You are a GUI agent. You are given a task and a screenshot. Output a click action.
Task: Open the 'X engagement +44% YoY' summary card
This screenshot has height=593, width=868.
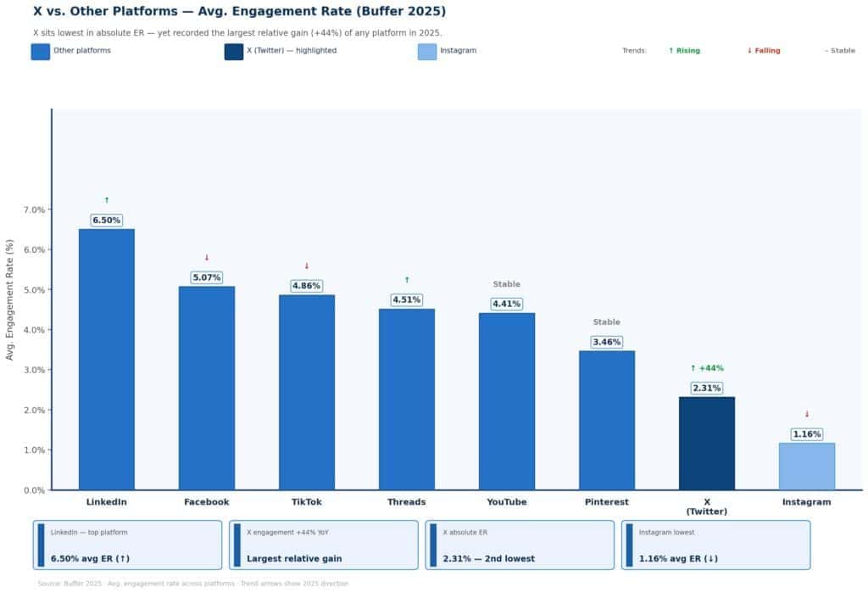pyautogui.click(x=324, y=545)
